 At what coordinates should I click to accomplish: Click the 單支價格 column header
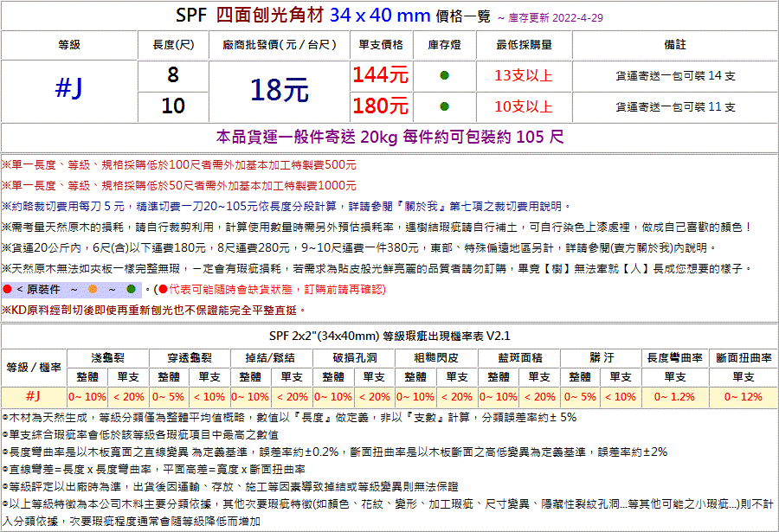coord(381,45)
